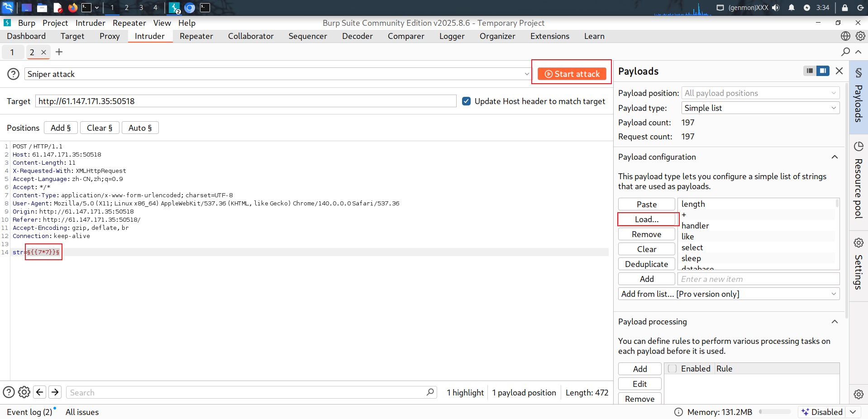The width and height of the screenshot is (868, 419).
Task: Switch to the wide panel layout icon
Action: [823, 71]
